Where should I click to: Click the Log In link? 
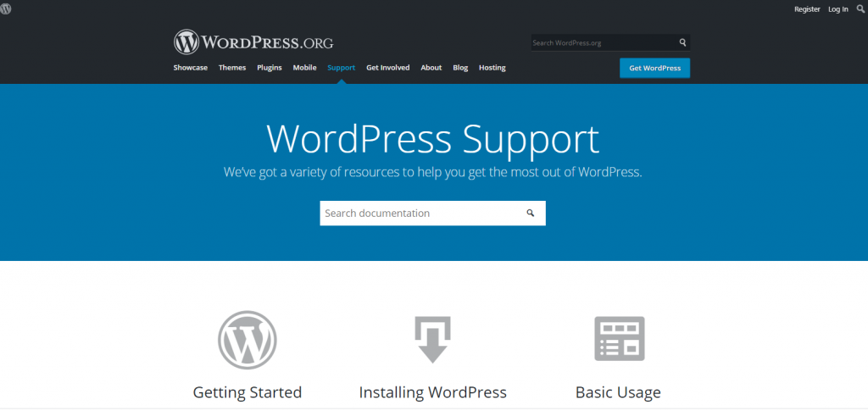(x=838, y=9)
